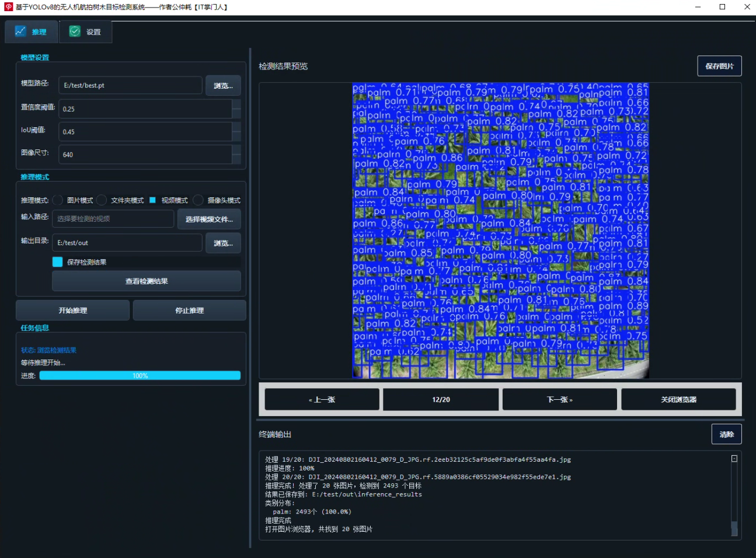This screenshot has height=558, width=756.
Task: Select the blue inference chart icon
Action: point(21,32)
